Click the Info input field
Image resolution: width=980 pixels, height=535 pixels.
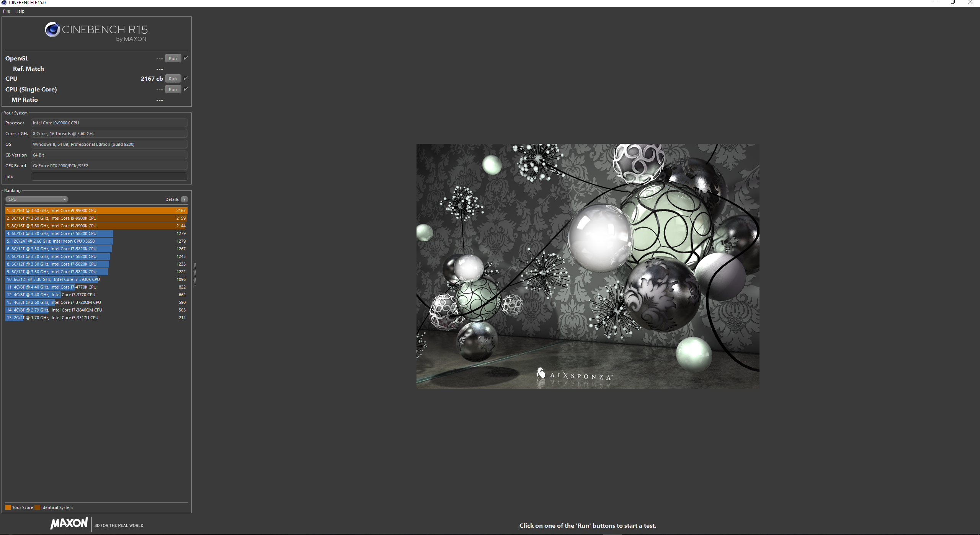pos(109,176)
